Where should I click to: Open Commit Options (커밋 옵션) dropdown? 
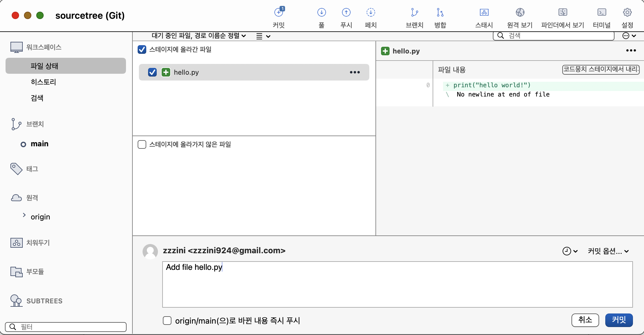coord(608,251)
